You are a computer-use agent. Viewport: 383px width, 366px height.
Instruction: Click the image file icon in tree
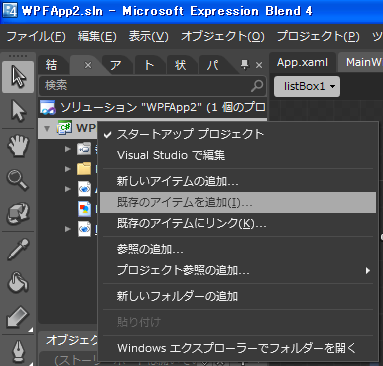tap(84, 209)
